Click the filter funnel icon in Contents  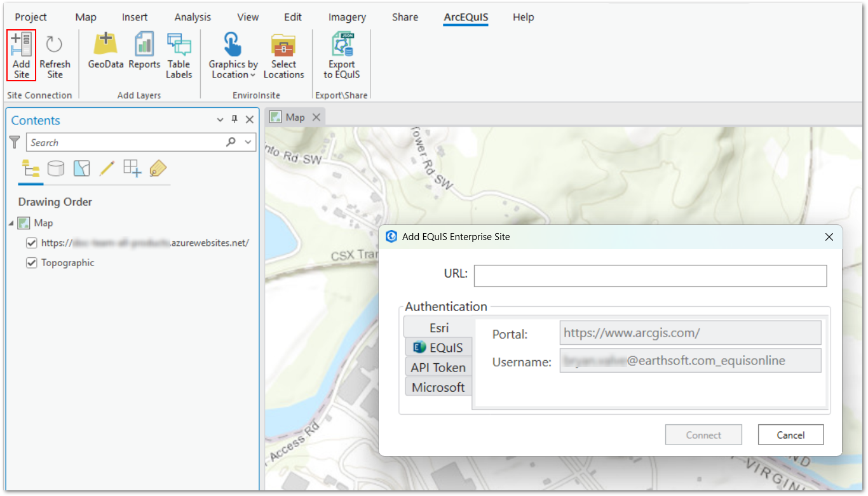point(15,142)
